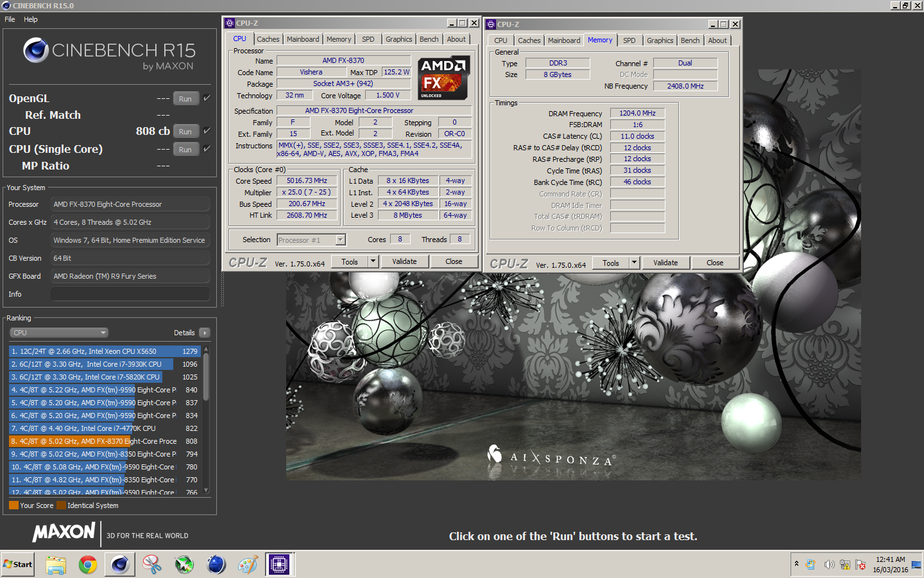Click the CPU-Z taskbar icon
924x578 pixels.
tap(280, 565)
